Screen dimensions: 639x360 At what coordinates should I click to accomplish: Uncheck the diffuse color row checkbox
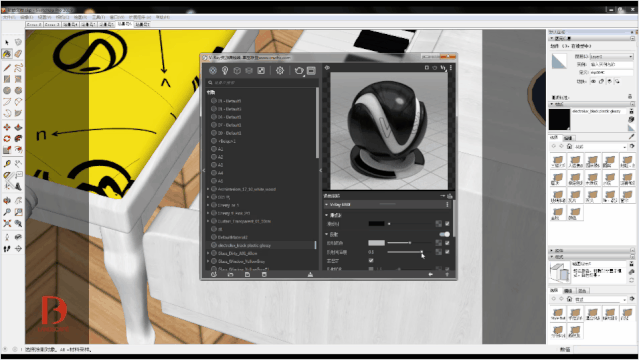447,223
